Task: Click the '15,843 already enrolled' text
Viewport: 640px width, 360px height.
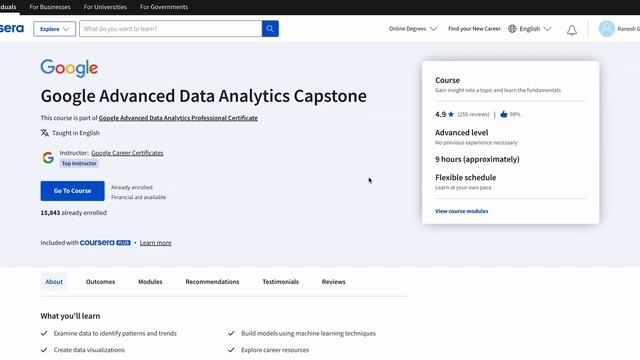Action: (x=73, y=213)
